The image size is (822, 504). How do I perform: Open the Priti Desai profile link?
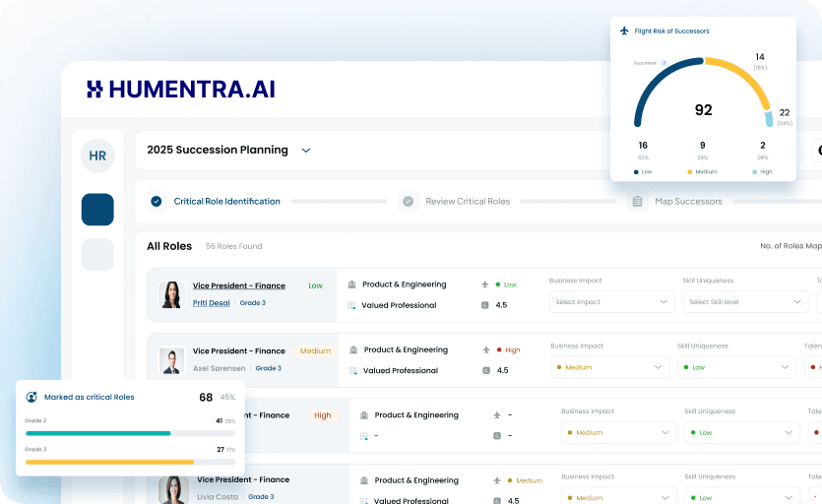tap(212, 302)
